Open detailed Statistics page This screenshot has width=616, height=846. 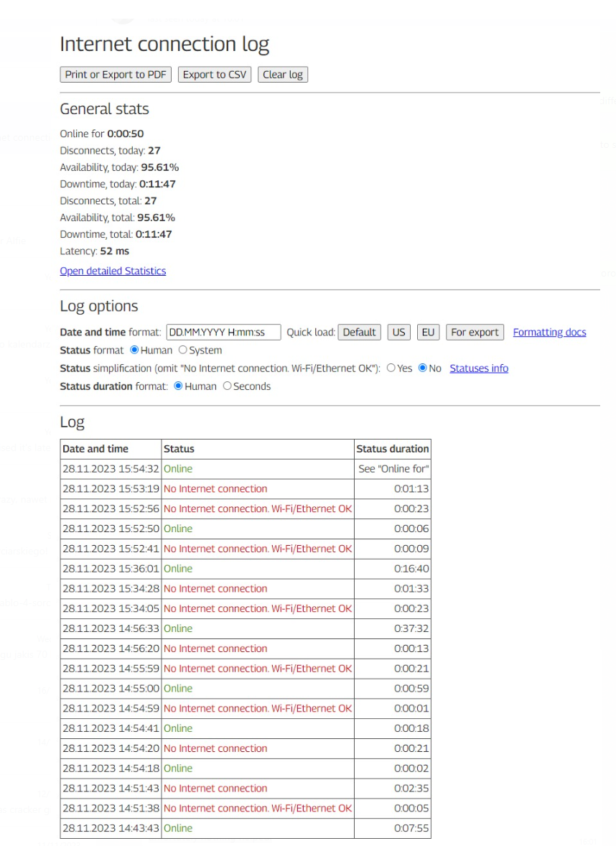tap(113, 271)
